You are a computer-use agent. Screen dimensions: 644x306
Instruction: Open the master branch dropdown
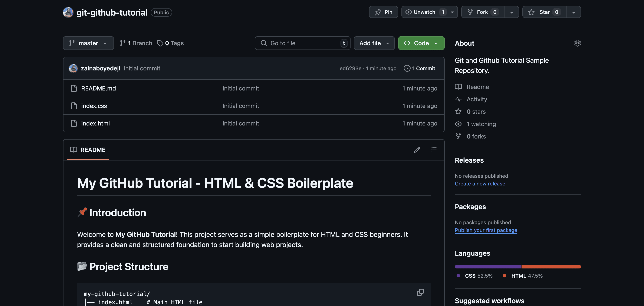click(88, 43)
